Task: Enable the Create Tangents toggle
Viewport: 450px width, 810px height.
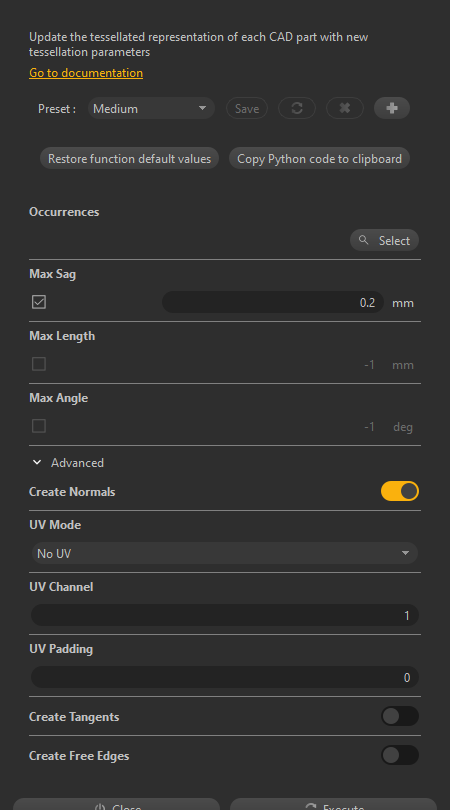Action: [x=400, y=716]
